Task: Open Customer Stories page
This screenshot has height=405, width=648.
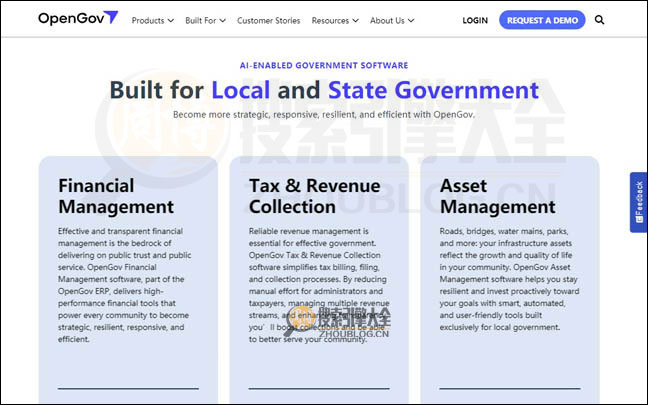Action: click(269, 20)
